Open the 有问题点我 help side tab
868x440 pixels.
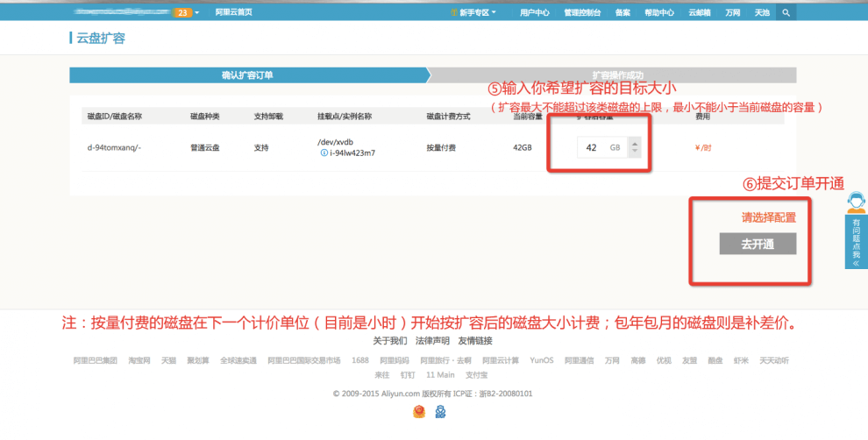coord(857,242)
